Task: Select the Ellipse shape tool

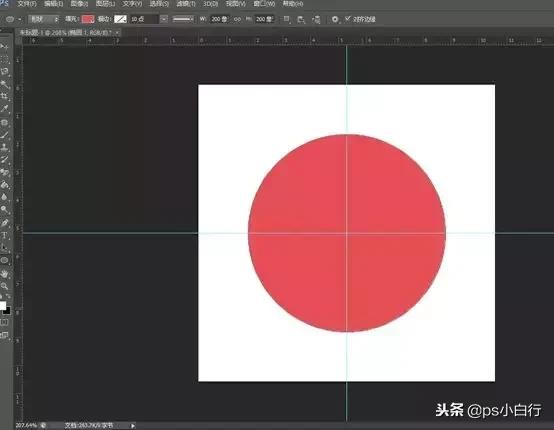Action: 5,260
